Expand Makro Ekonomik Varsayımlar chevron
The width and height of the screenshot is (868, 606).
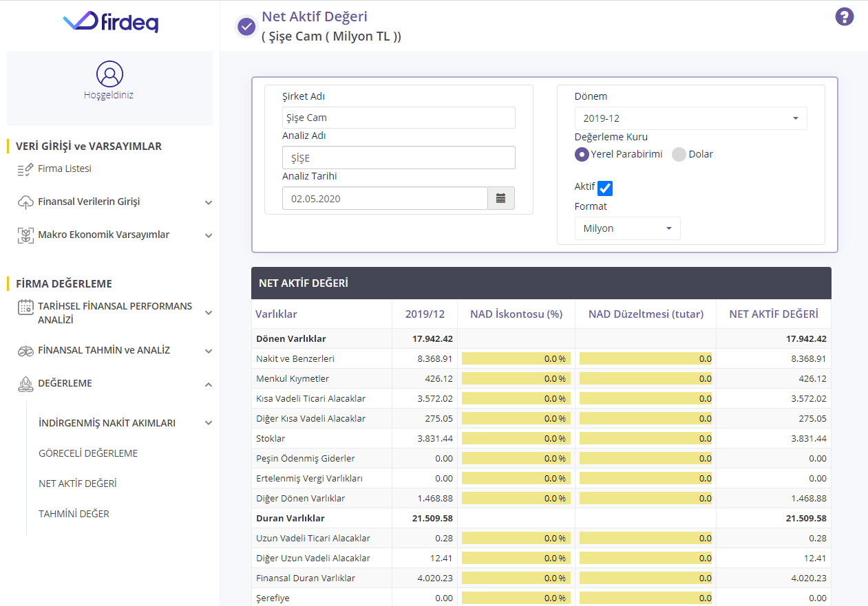(x=209, y=236)
